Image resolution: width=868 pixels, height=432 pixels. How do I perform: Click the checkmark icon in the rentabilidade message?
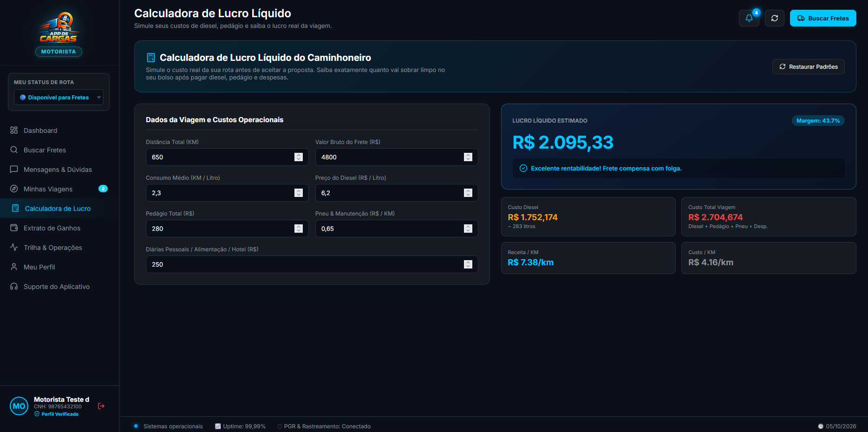tap(523, 168)
